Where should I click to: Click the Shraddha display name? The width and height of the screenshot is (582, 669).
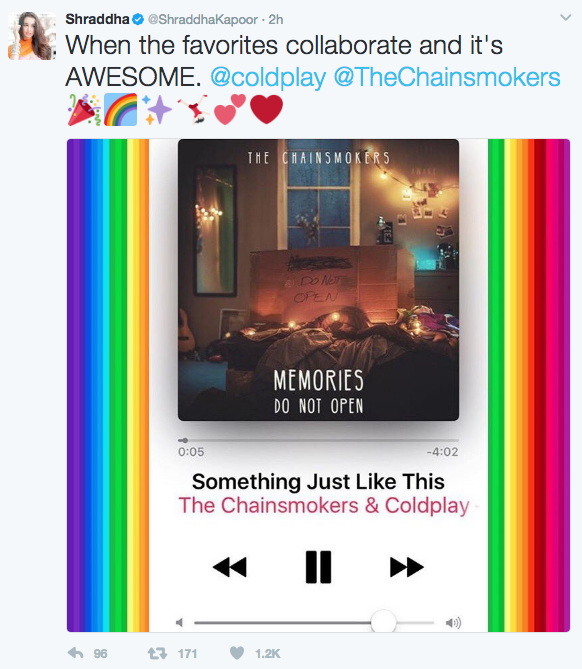[97, 19]
